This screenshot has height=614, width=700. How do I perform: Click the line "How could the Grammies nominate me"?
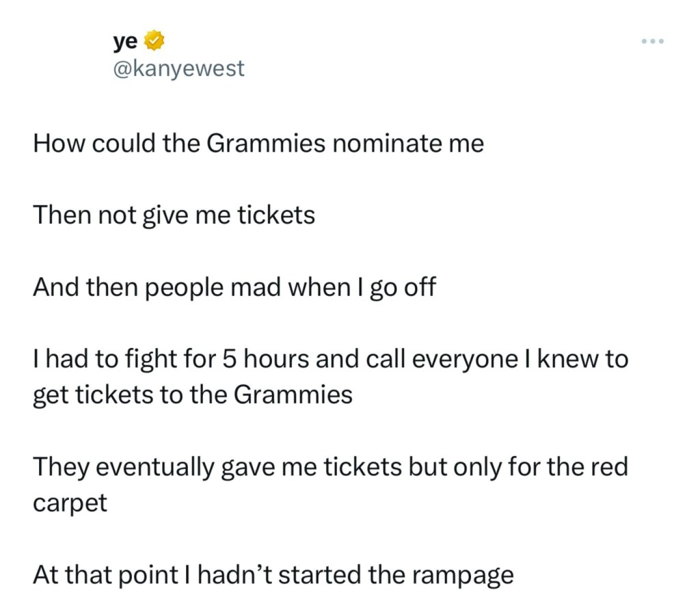click(258, 144)
